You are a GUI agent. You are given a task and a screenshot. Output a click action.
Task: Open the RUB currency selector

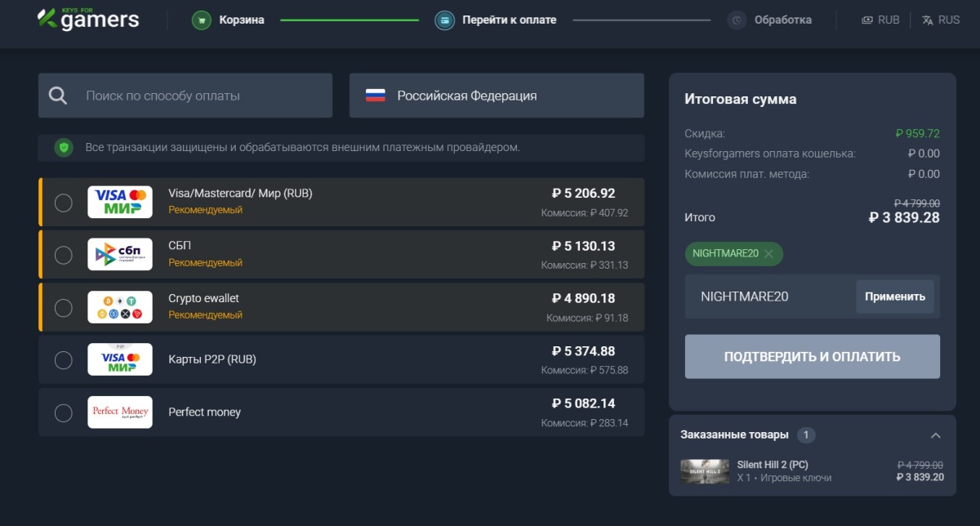click(x=880, y=20)
